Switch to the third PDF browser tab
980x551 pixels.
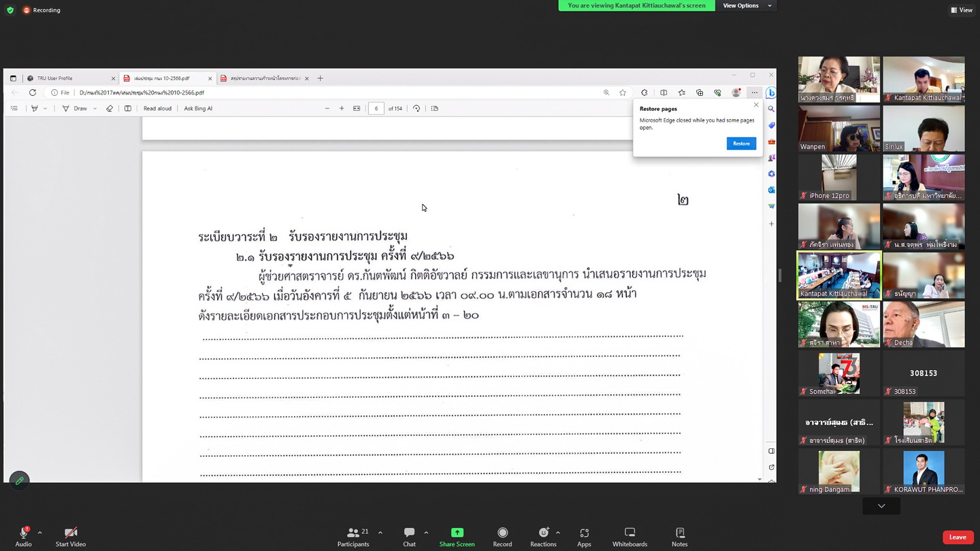[263, 78]
